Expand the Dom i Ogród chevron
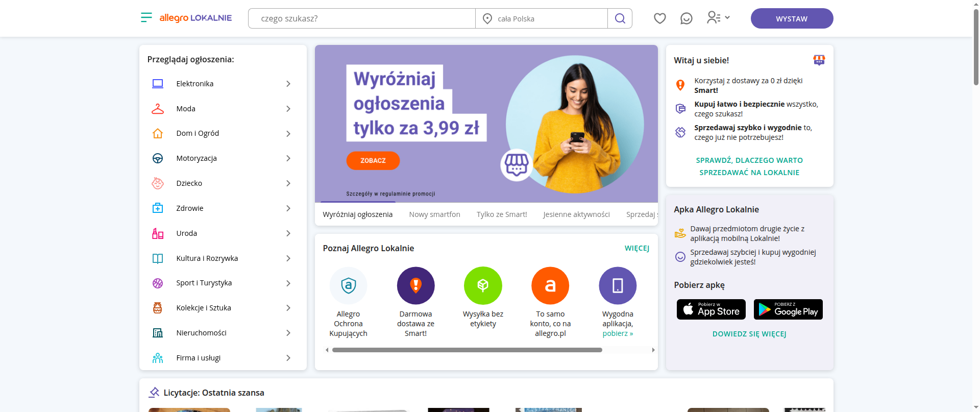The width and height of the screenshot is (980, 412). click(288, 134)
